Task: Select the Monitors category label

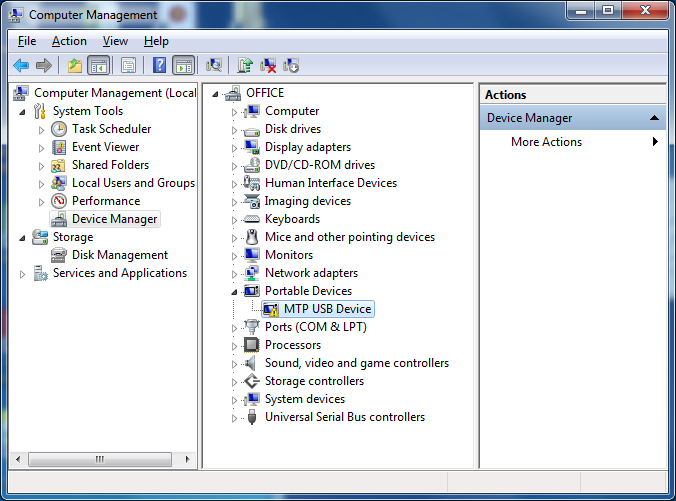Action: (x=289, y=255)
